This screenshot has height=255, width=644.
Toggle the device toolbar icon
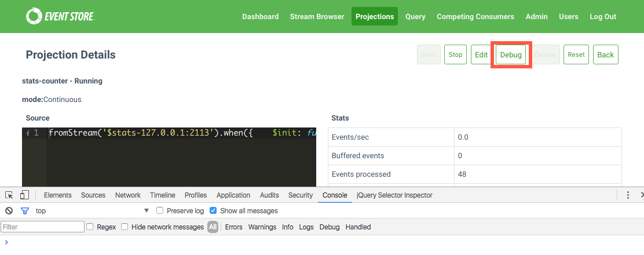pos(24,195)
